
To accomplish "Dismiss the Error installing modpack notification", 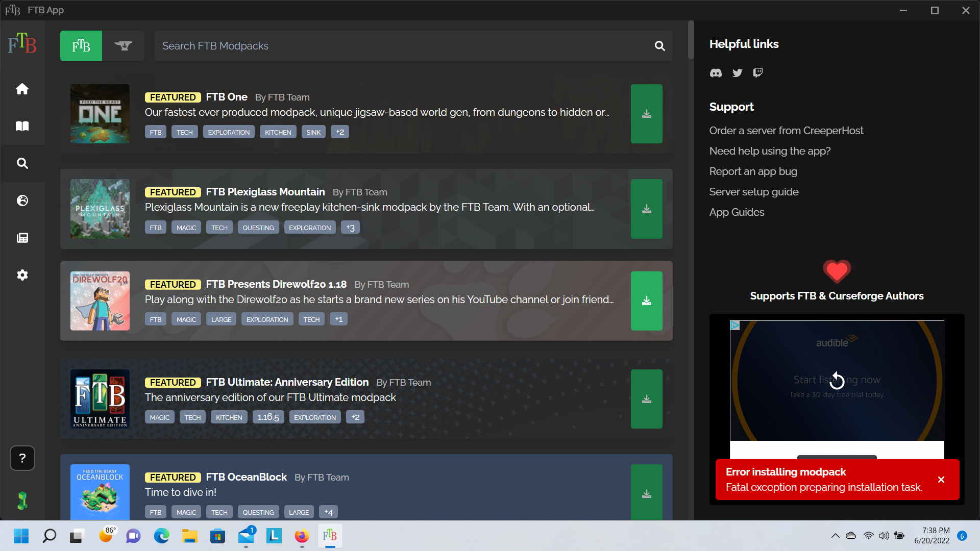I will coord(941,480).
